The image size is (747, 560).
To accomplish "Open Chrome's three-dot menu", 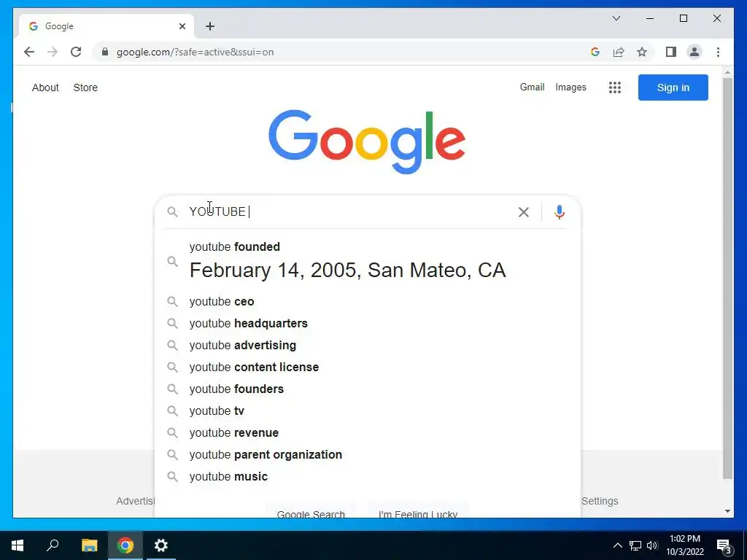I will (x=718, y=52).
